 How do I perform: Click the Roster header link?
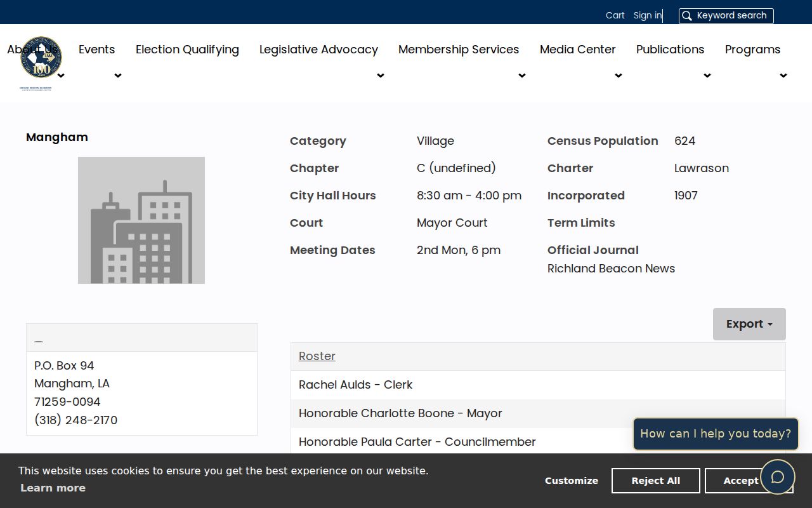(317, 356)
